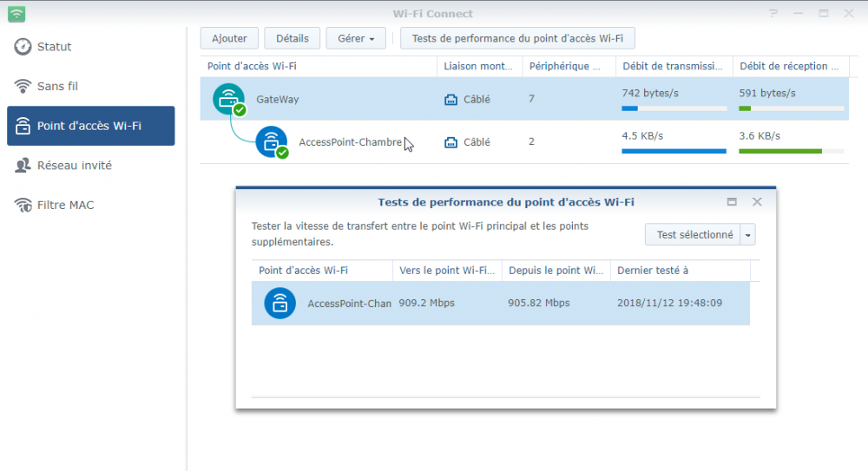Sort by Débit de réception column header

(x=791, y=66)
